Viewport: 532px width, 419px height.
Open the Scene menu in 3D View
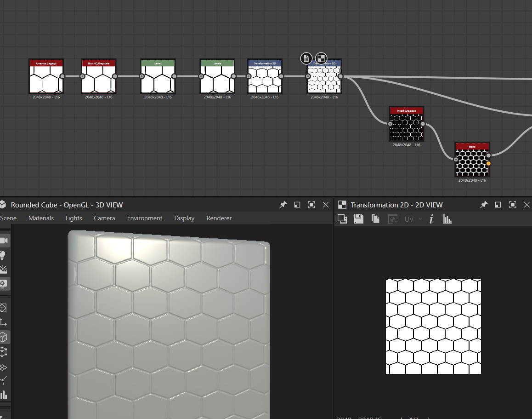(8, 218)
